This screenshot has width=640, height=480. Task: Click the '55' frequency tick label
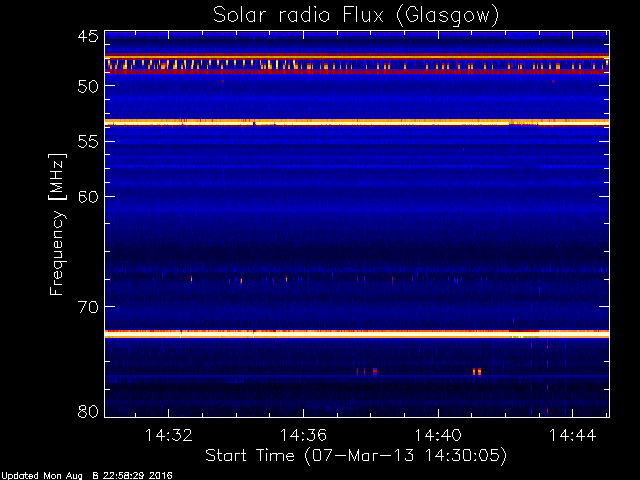88,142
